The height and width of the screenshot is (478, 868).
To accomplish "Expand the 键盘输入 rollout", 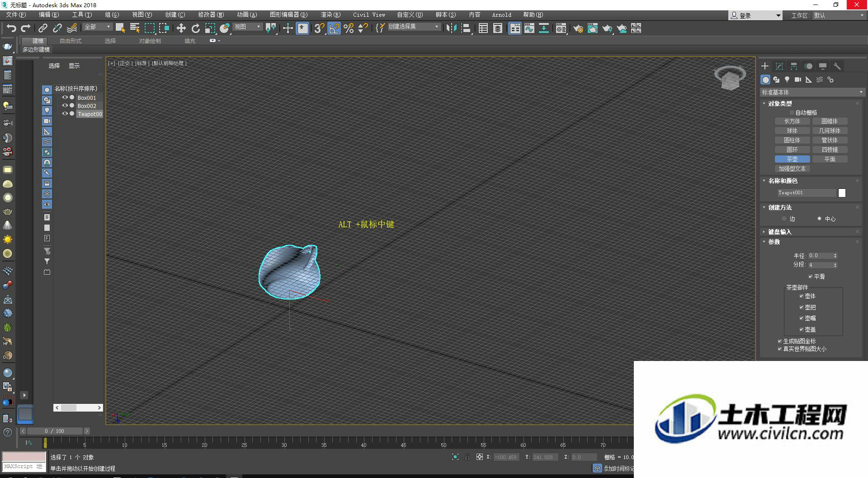I will click(x=779, y=232).
